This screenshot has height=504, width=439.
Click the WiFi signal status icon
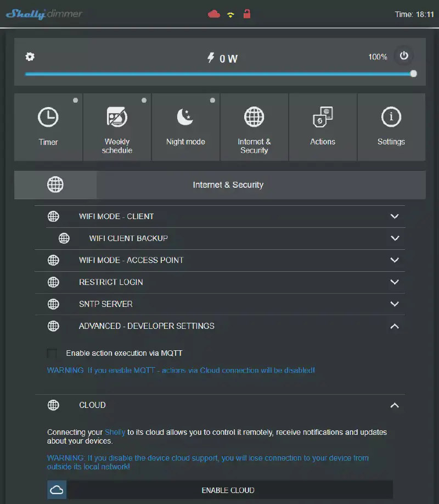pyautogui.click(x=230, y=14)
